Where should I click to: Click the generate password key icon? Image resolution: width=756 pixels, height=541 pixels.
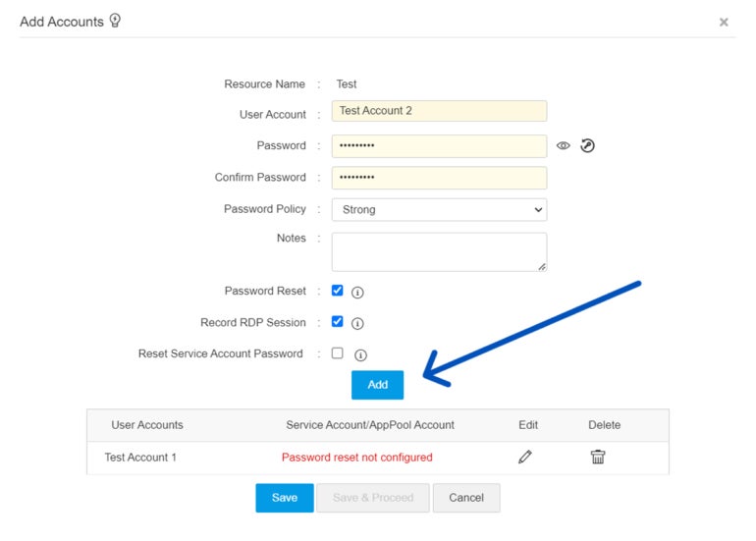pos(587,145)
